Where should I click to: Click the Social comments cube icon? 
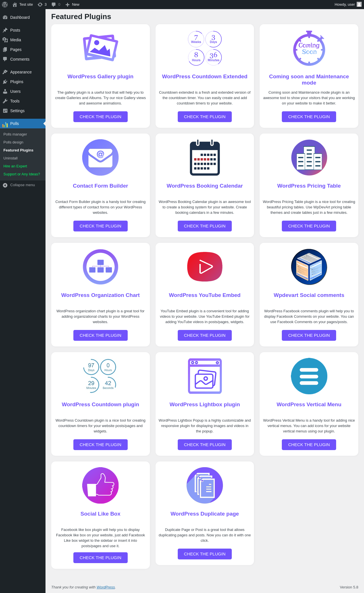[309, 267]
